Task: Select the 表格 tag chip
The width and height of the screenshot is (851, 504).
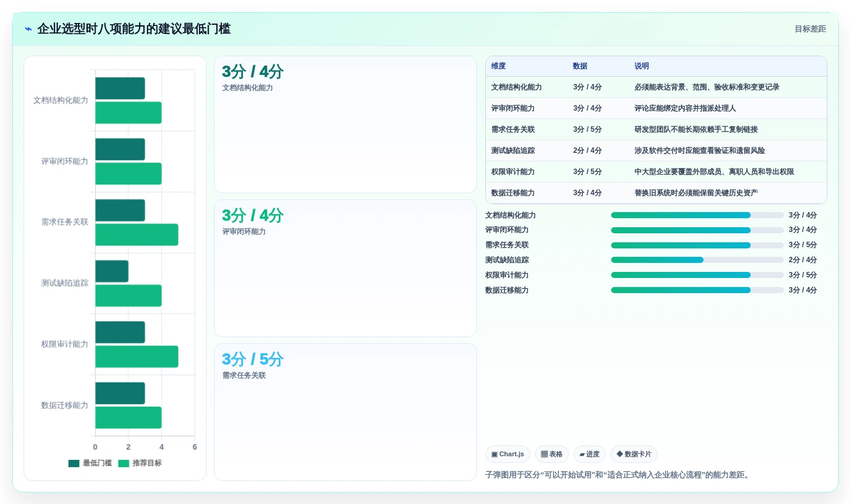Action: point(552,454)
